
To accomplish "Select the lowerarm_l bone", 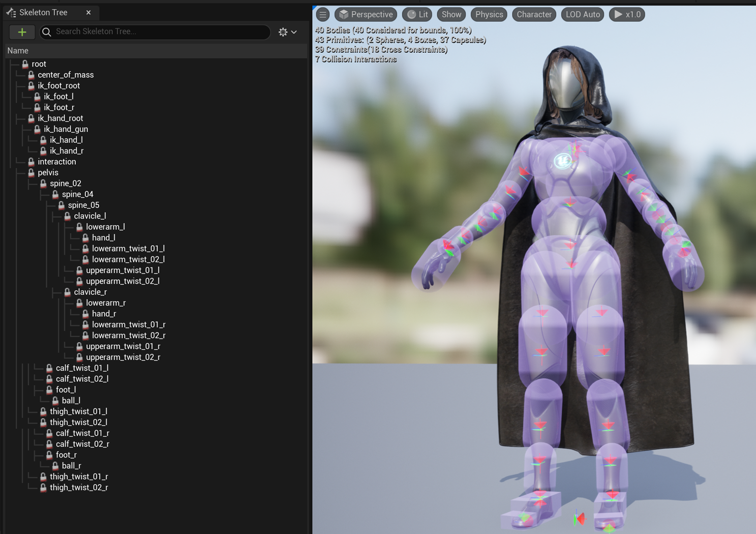I will [x=105, y=227].
